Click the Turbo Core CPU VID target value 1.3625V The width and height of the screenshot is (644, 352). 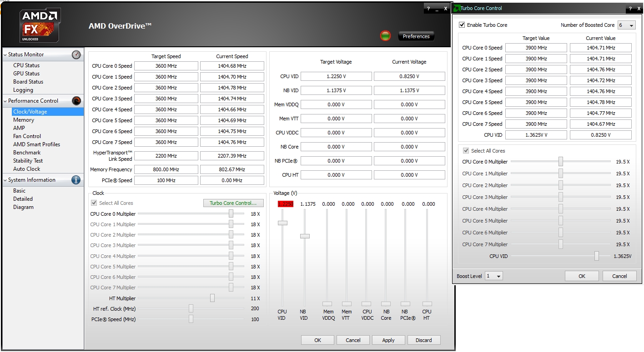pyautogui.click(x=536, y=135)
